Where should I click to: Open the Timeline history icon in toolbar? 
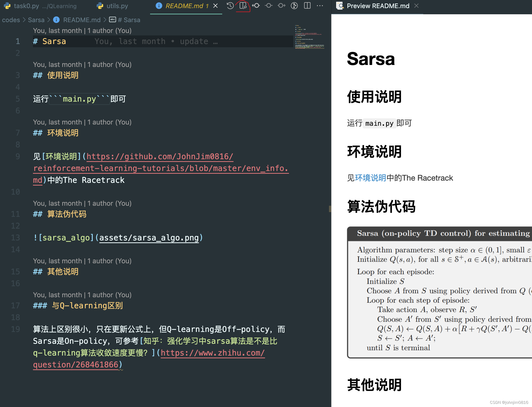(x=230, y=5)
